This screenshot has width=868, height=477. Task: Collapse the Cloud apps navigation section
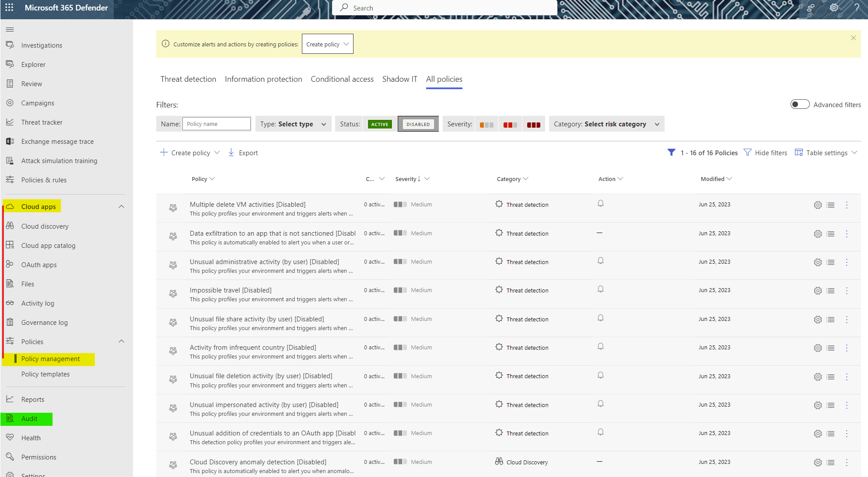pos(121,207)
